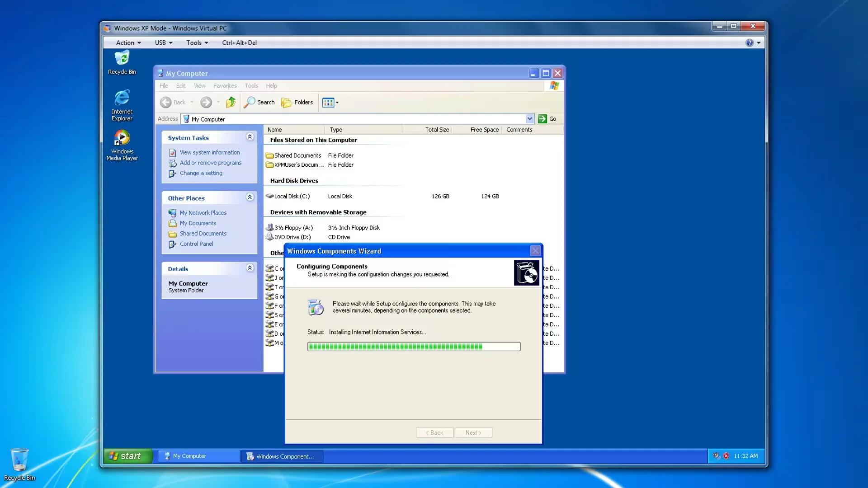This screenshot has width=868, height=488.
Task: Collapse the Other Places panel
Action: pos(250,197)
